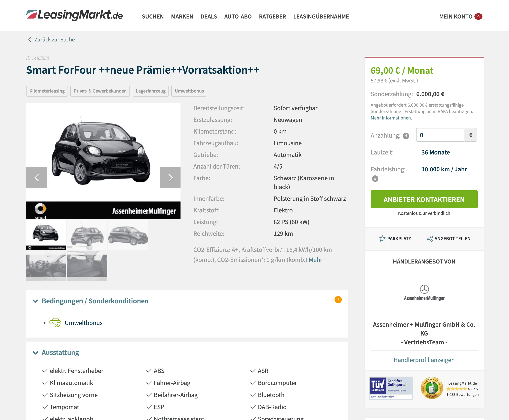Screen dimensions: 509x420
Task: Open the SUCHEN menu
Action: click(153, 16)
